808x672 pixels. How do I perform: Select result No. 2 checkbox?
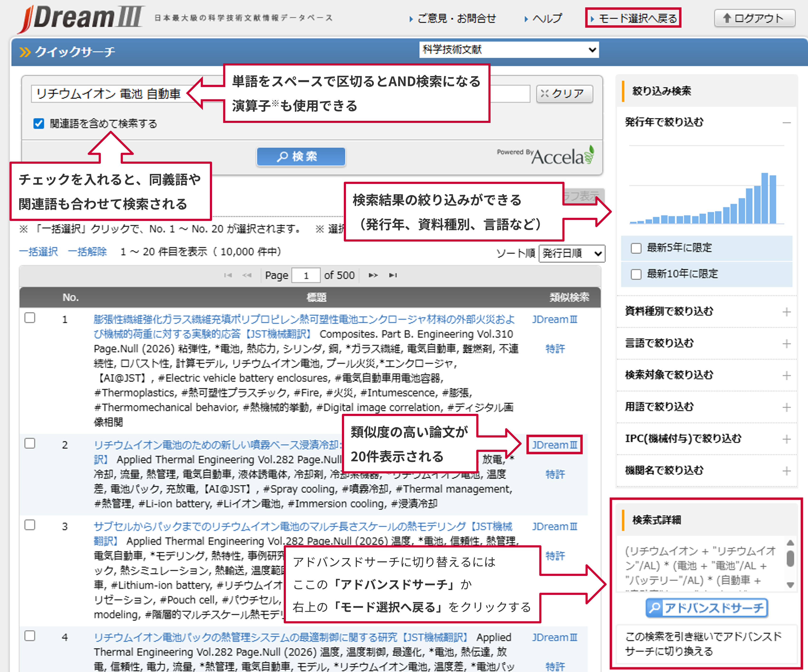click(30, 443)
